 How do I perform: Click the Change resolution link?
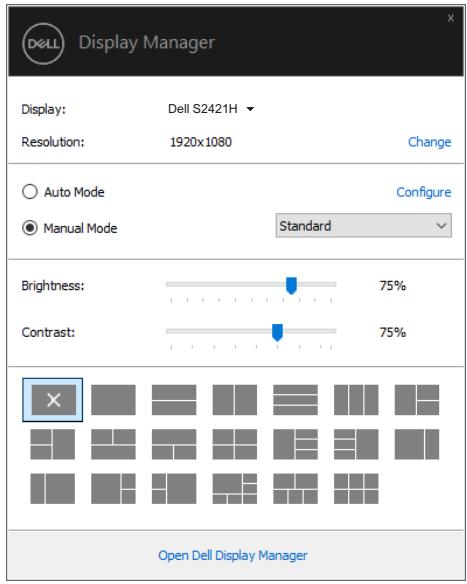[429, 142]
